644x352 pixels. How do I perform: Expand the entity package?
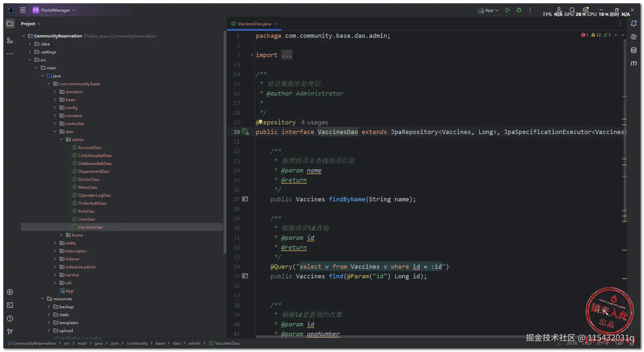tap(55, 243)
